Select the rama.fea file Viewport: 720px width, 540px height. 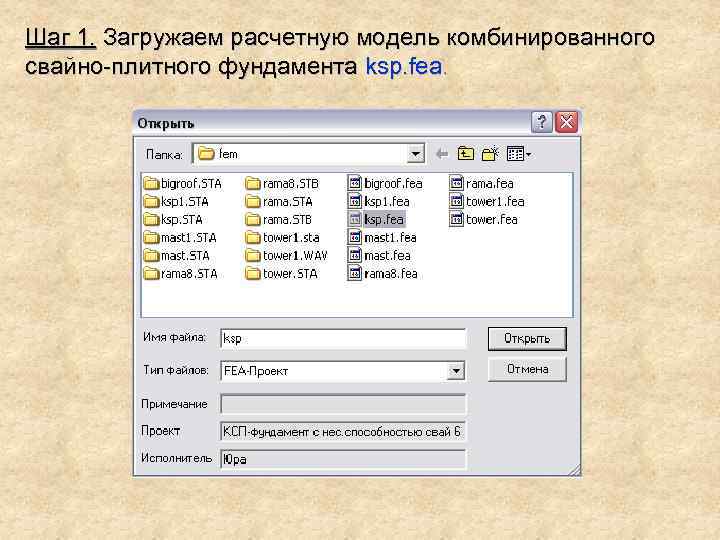[x=481, y=184]
